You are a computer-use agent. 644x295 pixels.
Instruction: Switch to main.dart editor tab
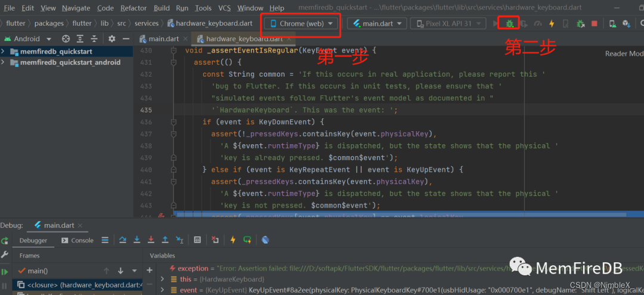tap(163, 39)
